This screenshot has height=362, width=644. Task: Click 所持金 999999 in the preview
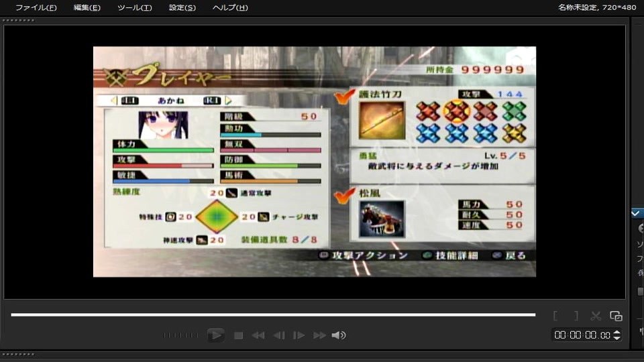[475, 69]
